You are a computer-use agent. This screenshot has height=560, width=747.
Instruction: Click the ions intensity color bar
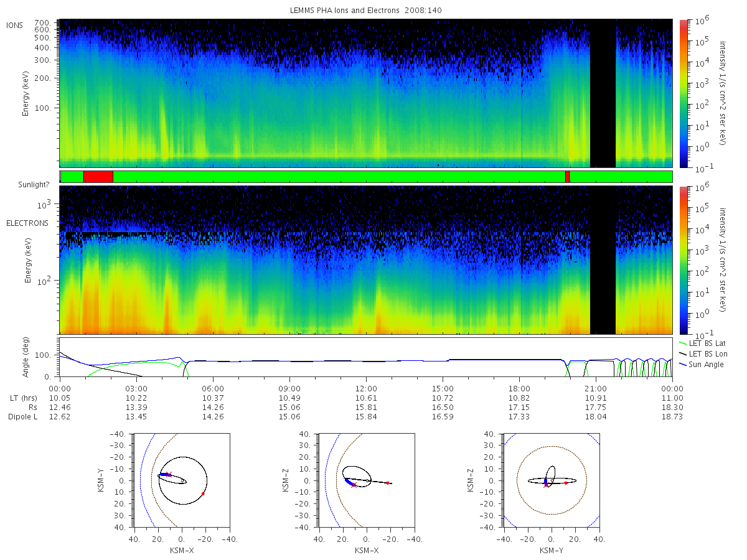(x=684, y=93)
